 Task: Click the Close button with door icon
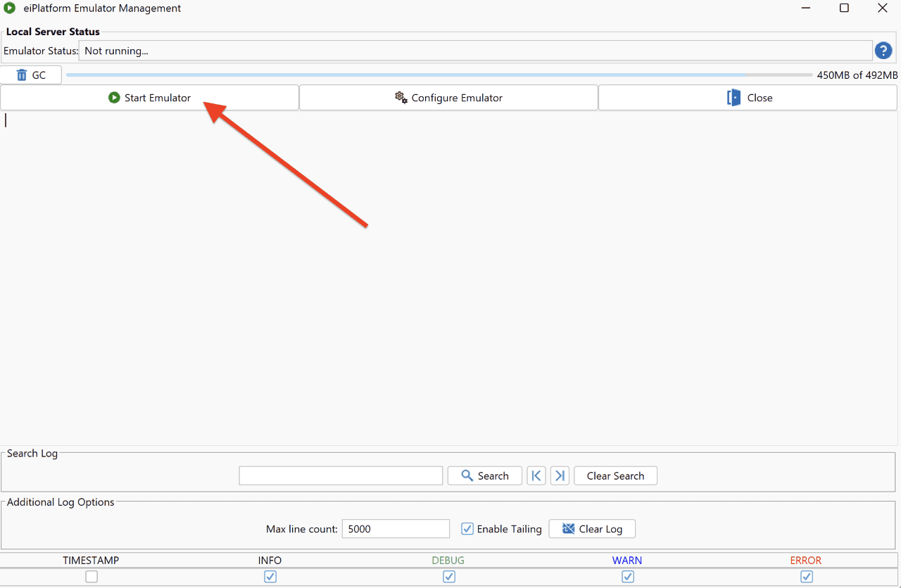pyautogui.click(x=748, y=98)
